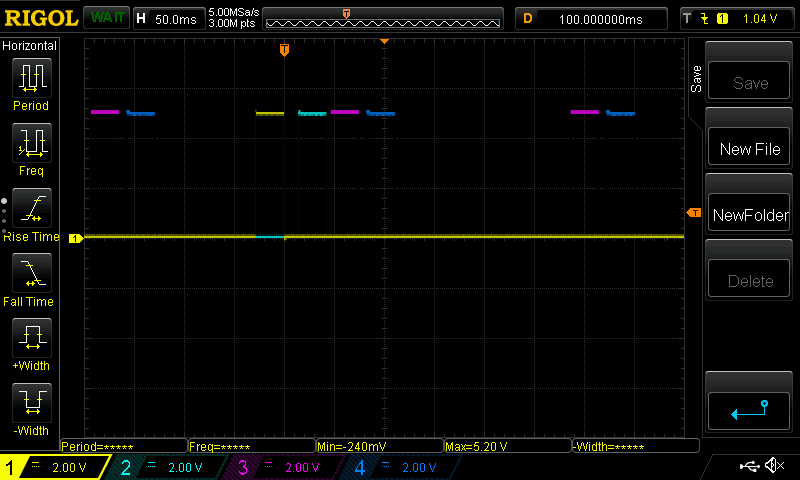Screen dimensions: 800x480
Task: Click the USB connection status icon
Action: pyautogui.click(x=749, y=466)
